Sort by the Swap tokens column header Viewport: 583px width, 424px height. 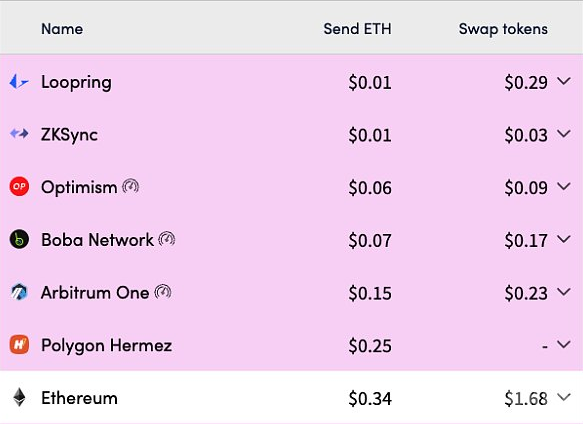tap(503, 29)
